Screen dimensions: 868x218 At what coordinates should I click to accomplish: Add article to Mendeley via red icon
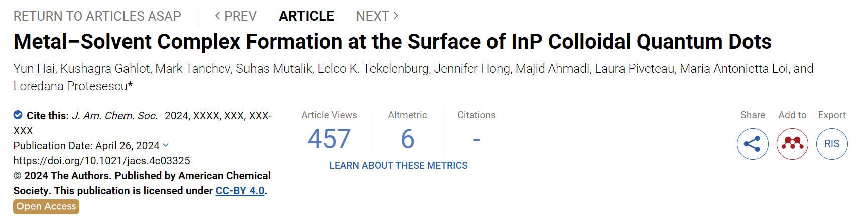pyautogui.click(x=792, y=144)
